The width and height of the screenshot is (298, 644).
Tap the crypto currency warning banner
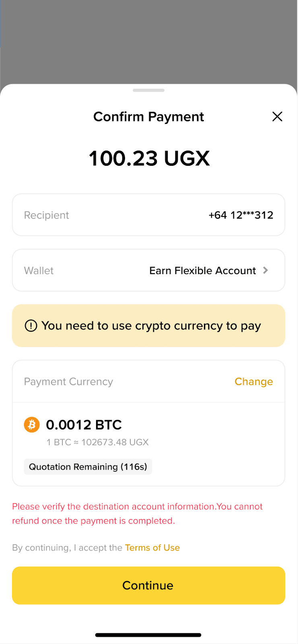coord(148,326)
